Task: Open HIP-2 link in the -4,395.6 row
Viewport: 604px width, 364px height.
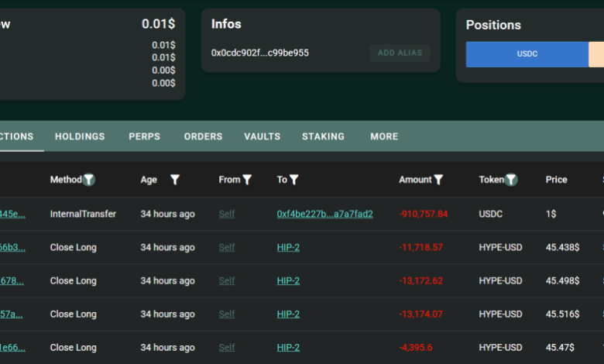Action: [x=288, y=348]
